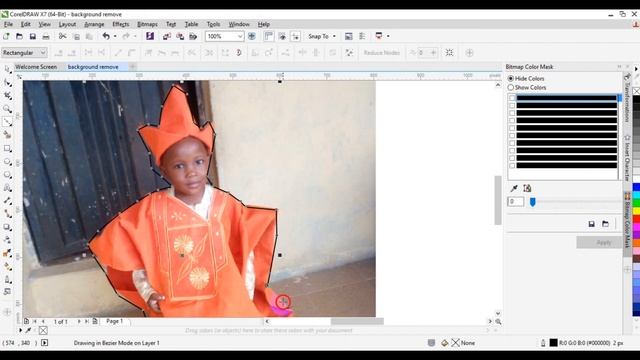Click the Publish to PDF icon
The image size is (640, 360).
click(193, 36)
